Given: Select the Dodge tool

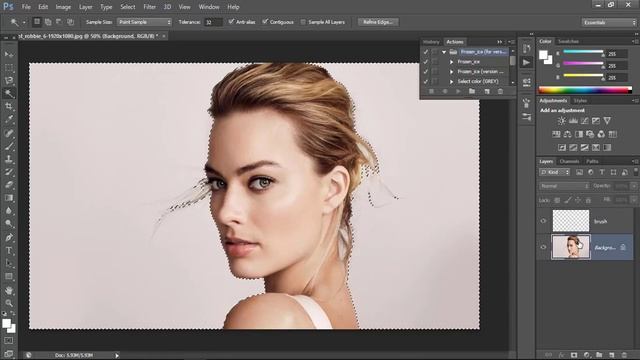Looking at the screenshot, I should point(9,224).
